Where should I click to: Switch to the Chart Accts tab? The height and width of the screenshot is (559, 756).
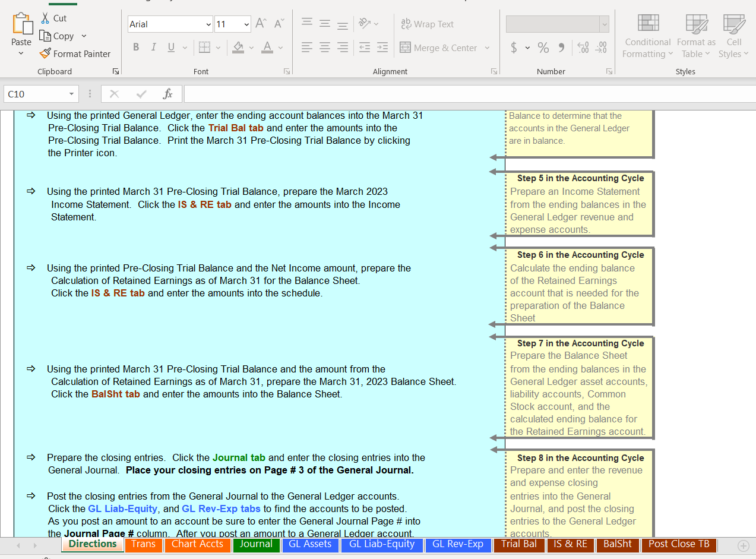[x=197, y=544]
